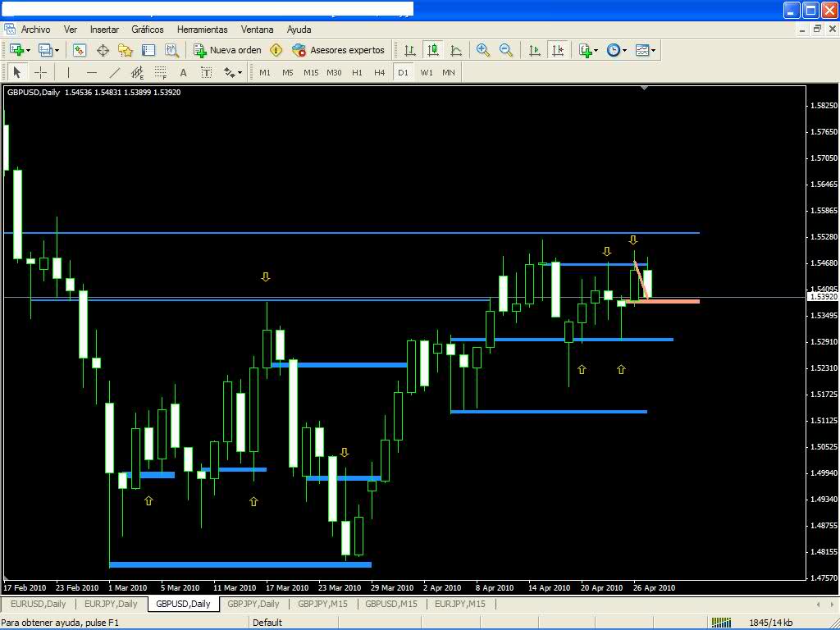The image size is (840, 630).
Task: Switch to M1 timeframe
Action: pyautogui.click(x=265, y=72)
